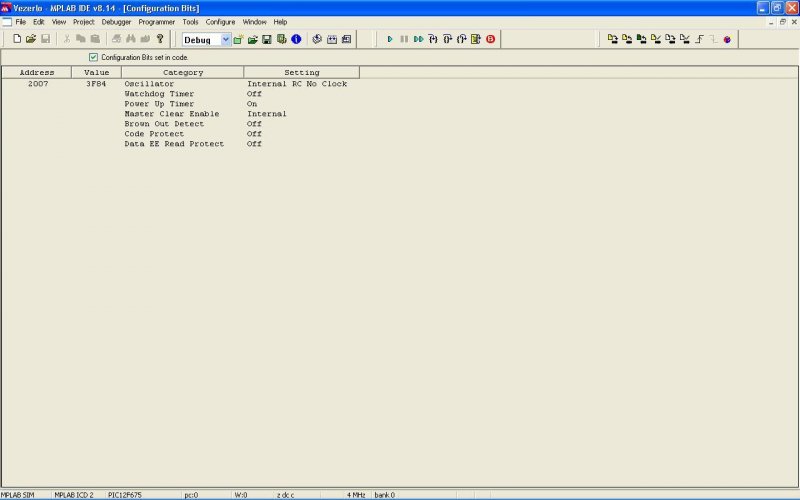The image size is (800, 500).
Task: Open Breakpoints with the red B icon
Action: 490,39
